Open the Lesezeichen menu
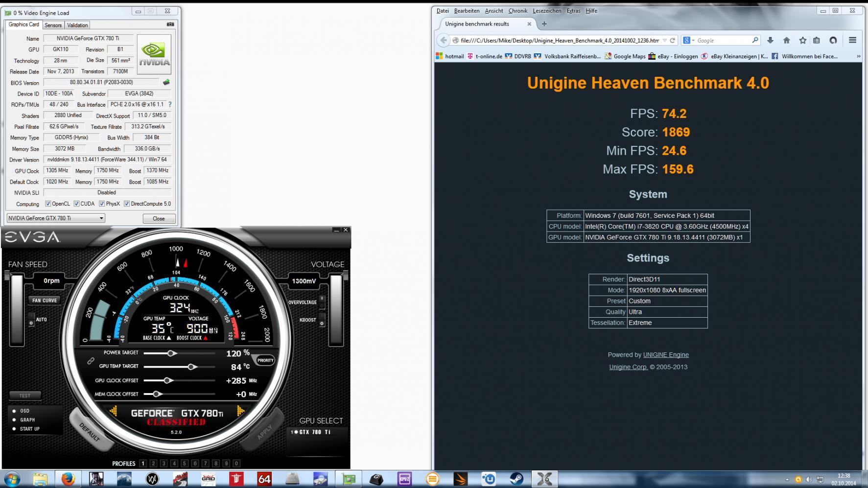Screen dimensions: 868x488 (x=547, y=11)
